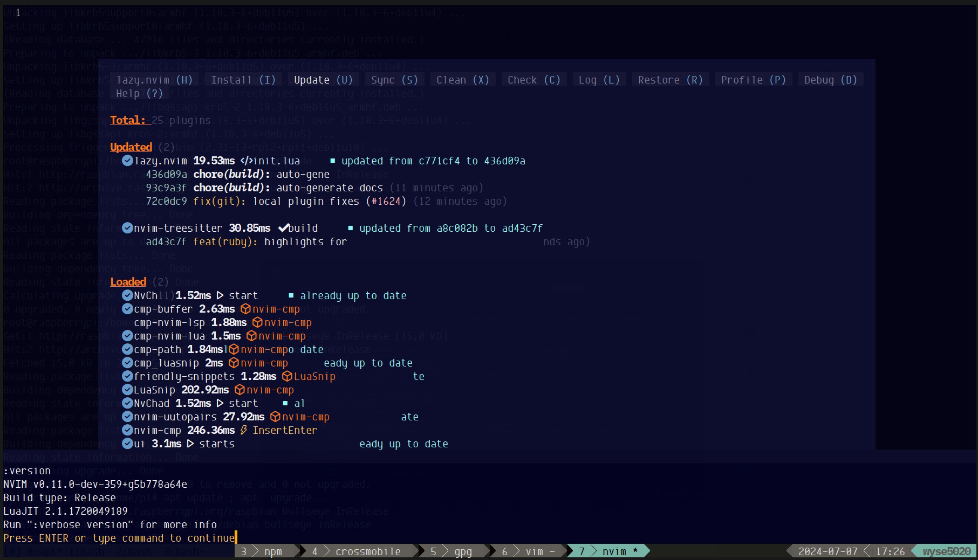This screenshot has width=978, height=560.
Task: Switch to tmux window 5 gpg
Action: (x=456, y=551)
